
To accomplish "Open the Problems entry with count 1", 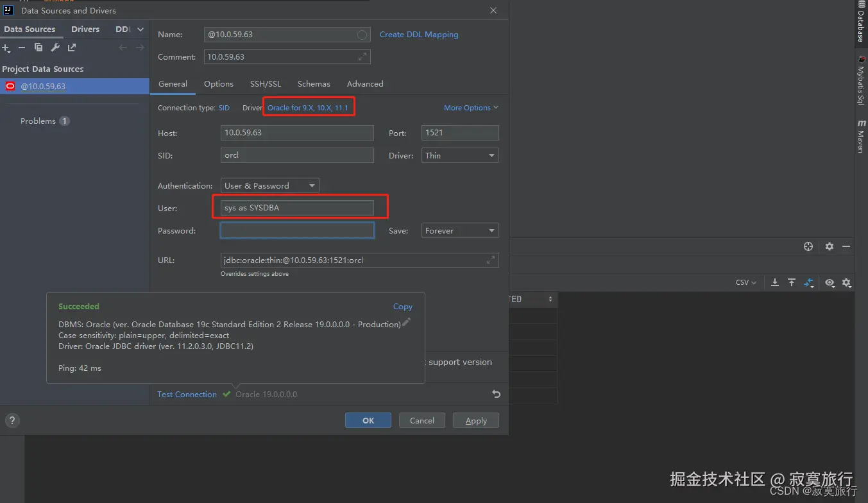I will [45, 121].
